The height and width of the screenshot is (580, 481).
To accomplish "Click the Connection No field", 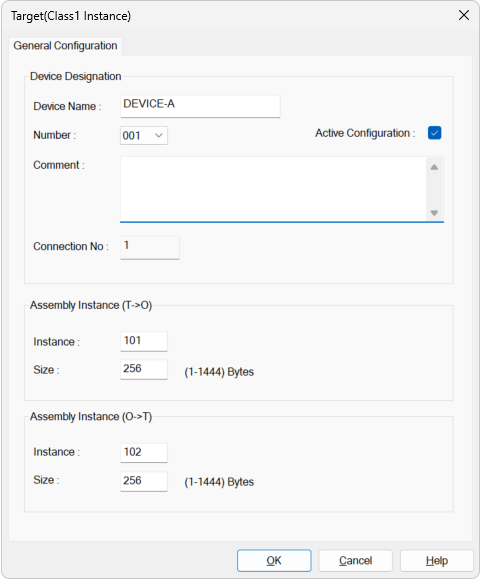I will (x=150, y=247).
